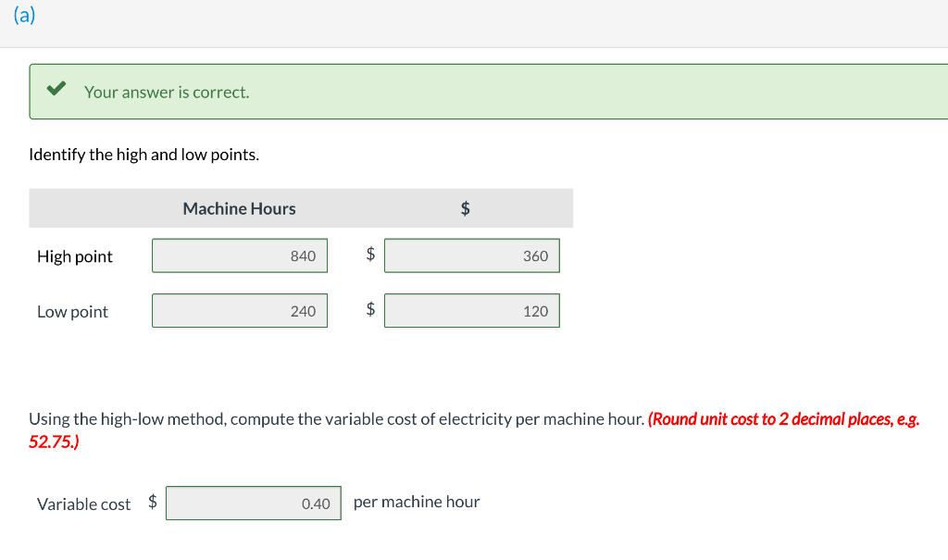Select the part (a) label at the top
The width and height of the screenshot is (948, 560).
(x=24, y=15)
